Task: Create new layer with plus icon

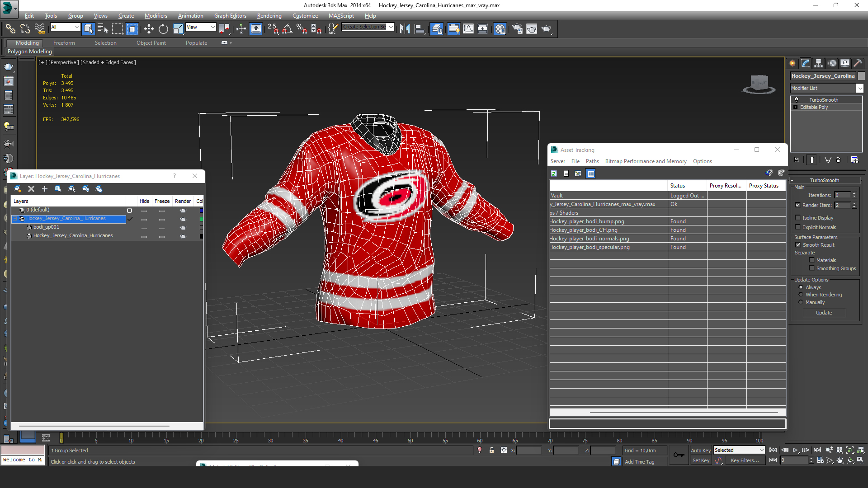Action: tap(45, 189)
